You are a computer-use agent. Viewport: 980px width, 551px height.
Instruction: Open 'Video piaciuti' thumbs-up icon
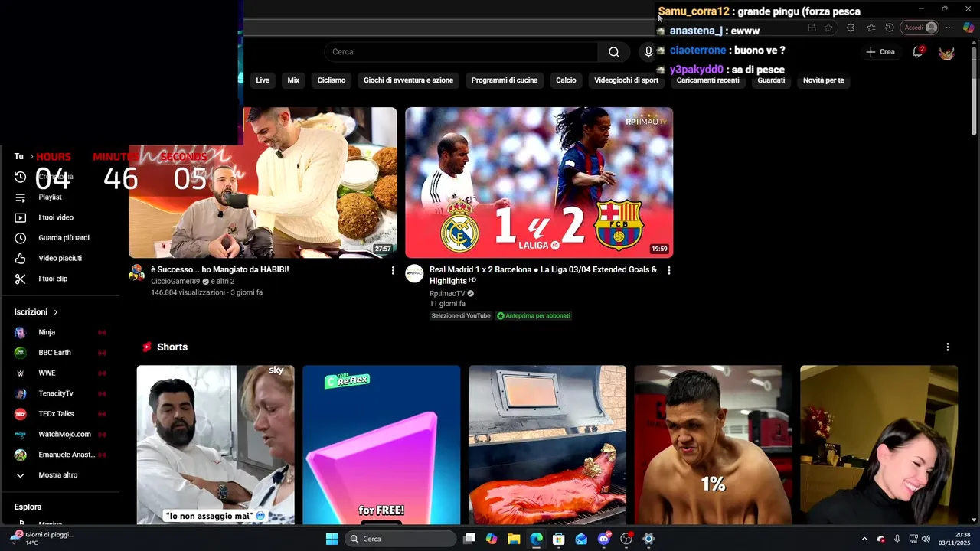pyautogui.click(x=21, y=259)
